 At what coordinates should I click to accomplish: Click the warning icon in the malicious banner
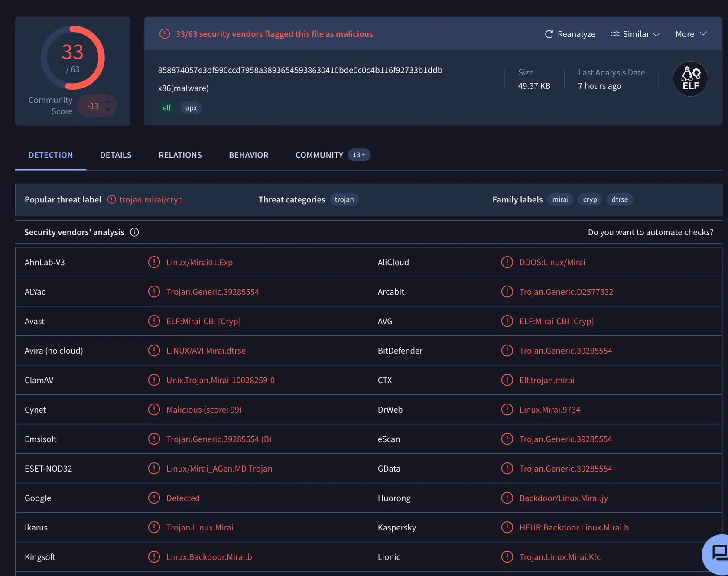(165, 34)
